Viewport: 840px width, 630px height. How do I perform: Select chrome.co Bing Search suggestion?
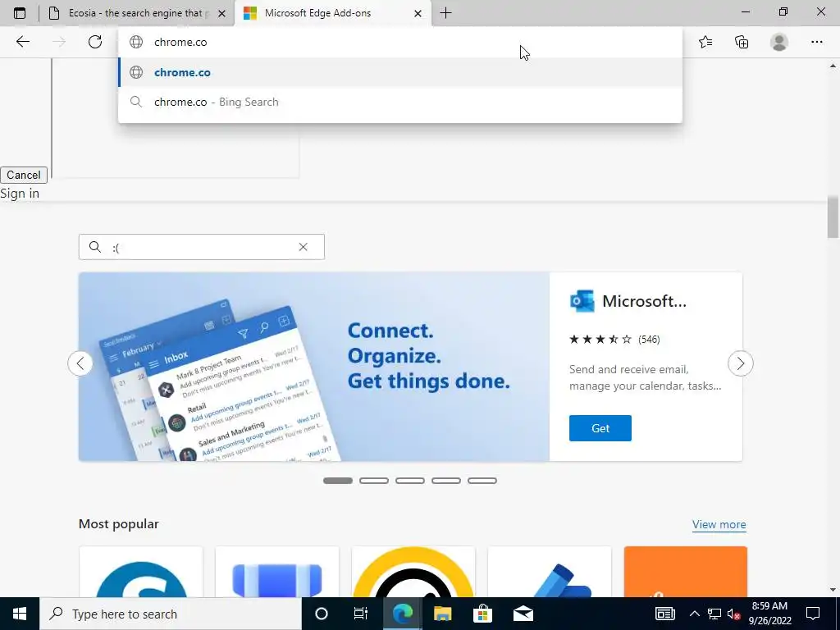pyautogui.click(x=400, y=102)
